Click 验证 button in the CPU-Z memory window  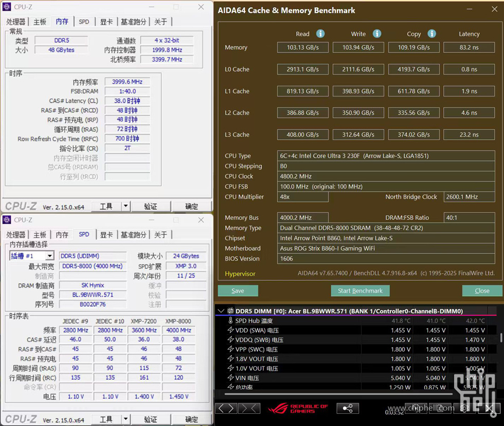pyautogui.click(x=150, y=206)
